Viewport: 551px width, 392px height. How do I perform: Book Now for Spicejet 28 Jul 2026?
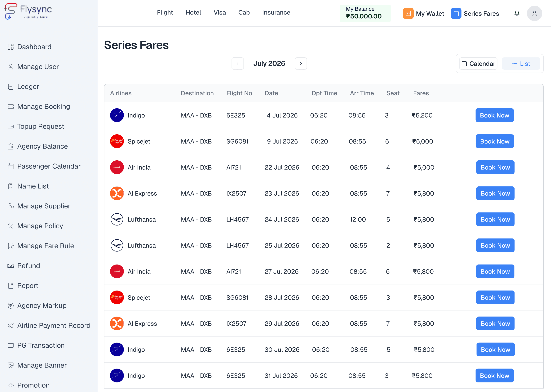pos(495,298)
